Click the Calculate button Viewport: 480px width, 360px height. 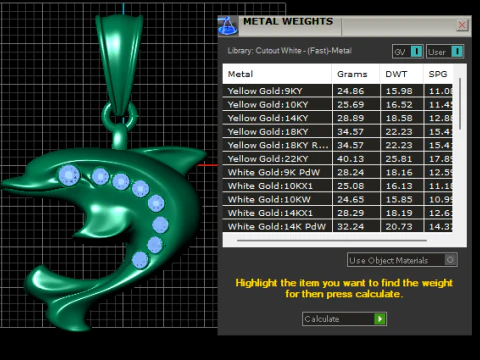pos(344,319)
